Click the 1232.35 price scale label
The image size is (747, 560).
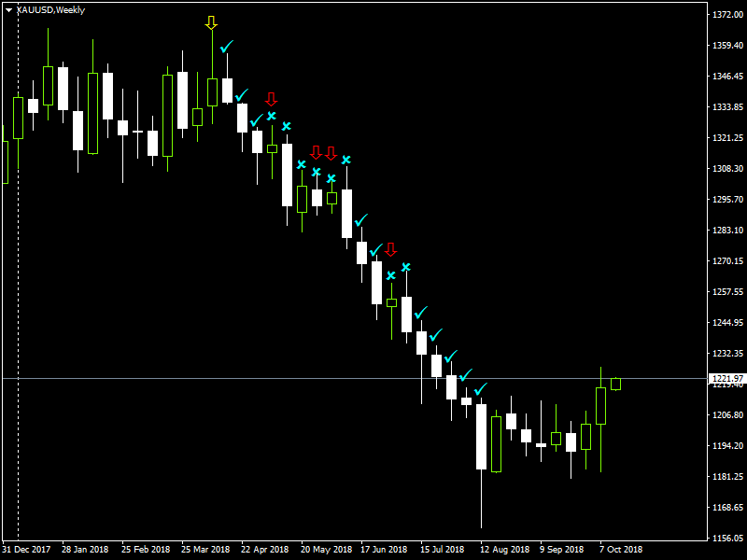tap(727, 354)
